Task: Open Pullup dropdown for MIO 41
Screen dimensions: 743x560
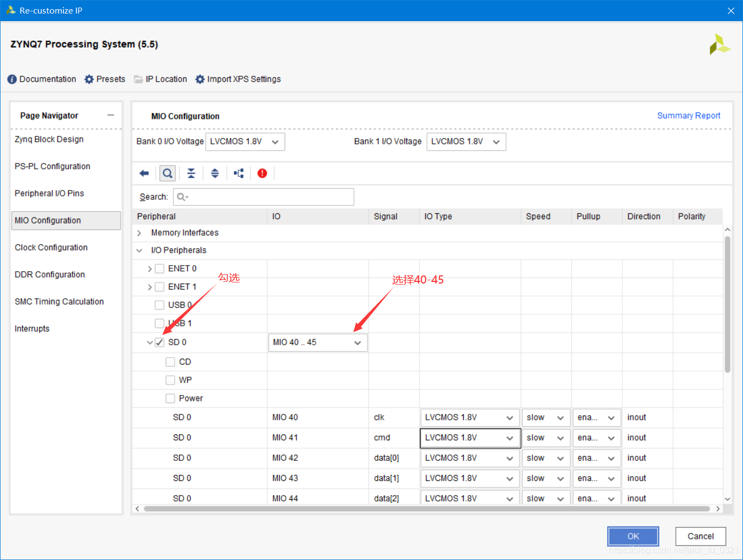Action: click(597, 438)
